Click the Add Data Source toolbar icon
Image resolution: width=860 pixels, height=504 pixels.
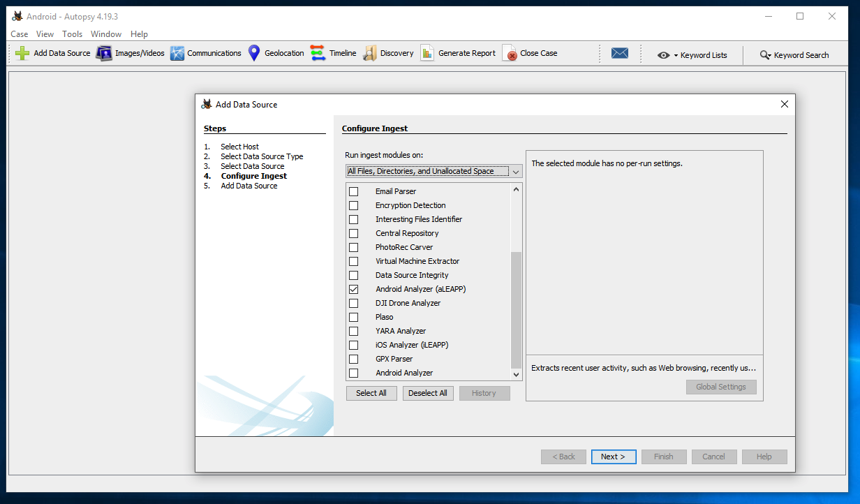point(23,53)
